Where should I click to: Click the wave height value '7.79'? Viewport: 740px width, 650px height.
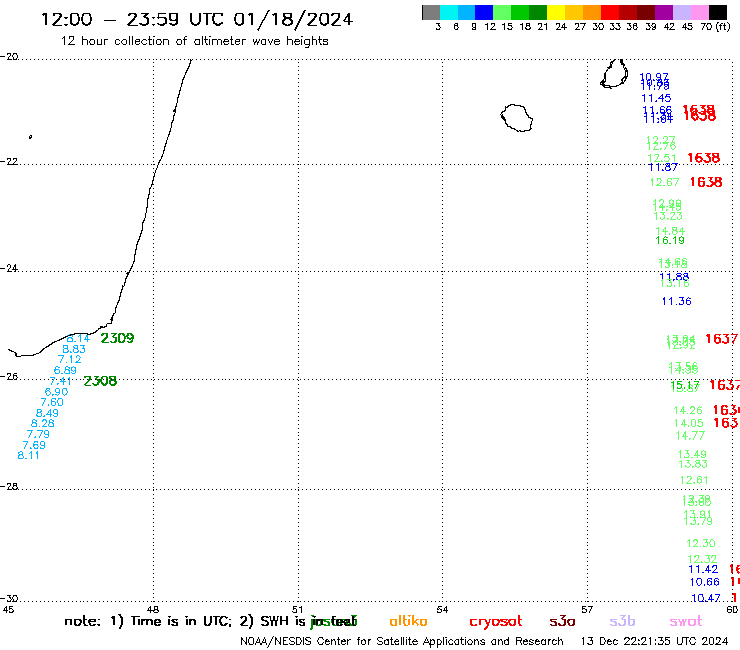[38, 434]
